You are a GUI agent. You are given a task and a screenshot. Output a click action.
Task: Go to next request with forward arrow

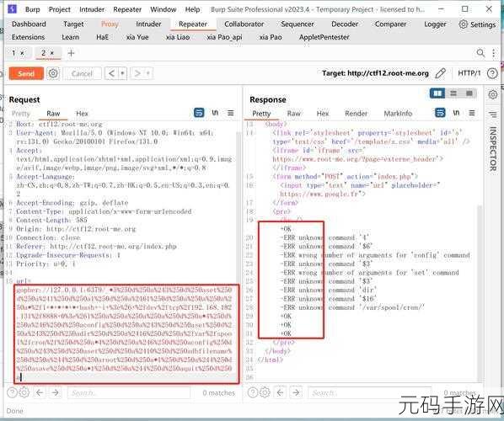[137, 73]
